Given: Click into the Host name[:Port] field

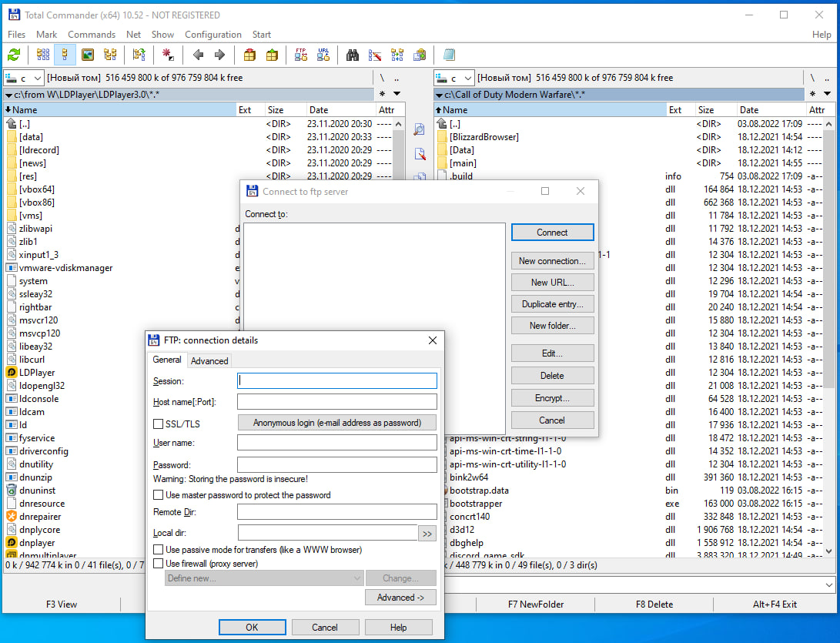Looking at the screenshot, I should (x=337, y=401).
